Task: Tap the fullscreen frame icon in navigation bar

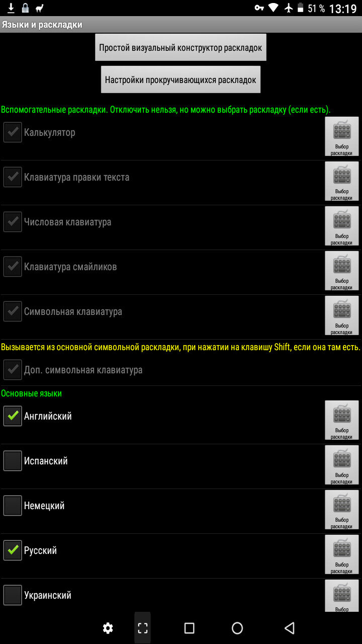Action: tap(143, 628)
